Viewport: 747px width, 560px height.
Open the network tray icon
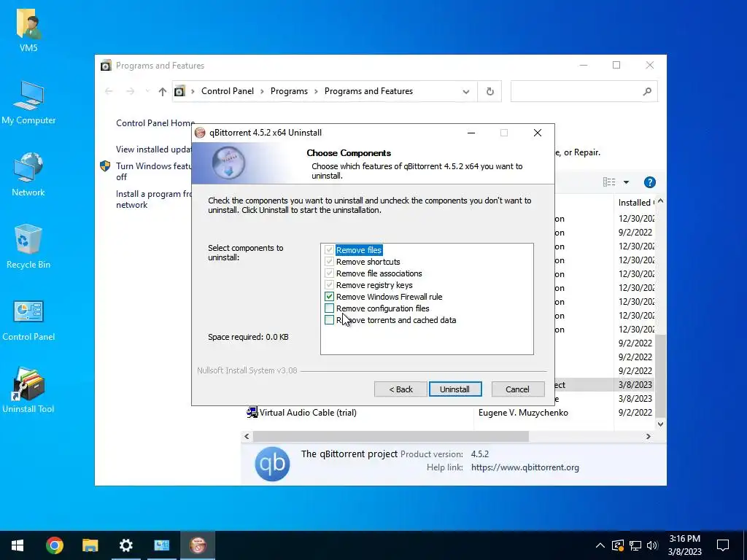(635, 545)
